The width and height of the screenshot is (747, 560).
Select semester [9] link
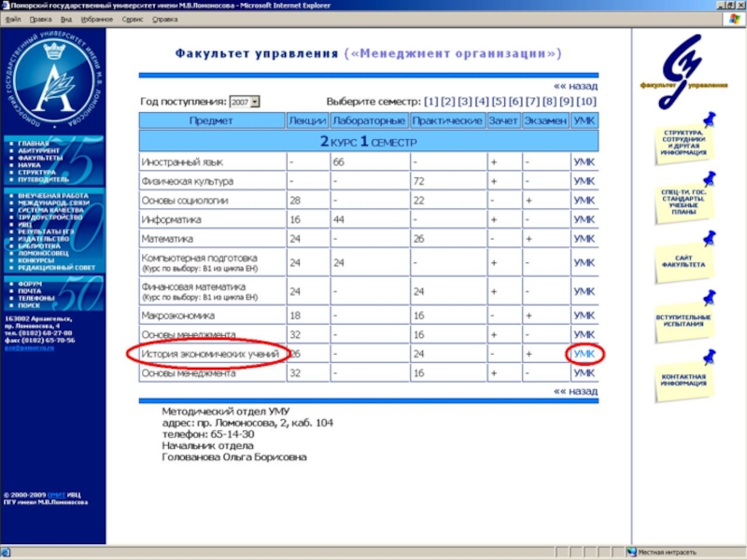pyautogui.click(x=567, y=102)
